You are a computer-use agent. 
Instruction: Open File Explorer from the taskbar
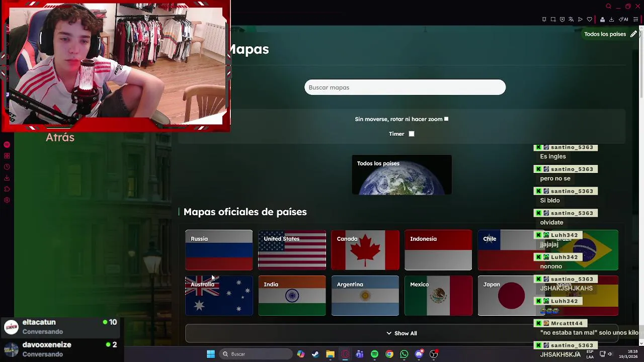[x=330, y=354]
